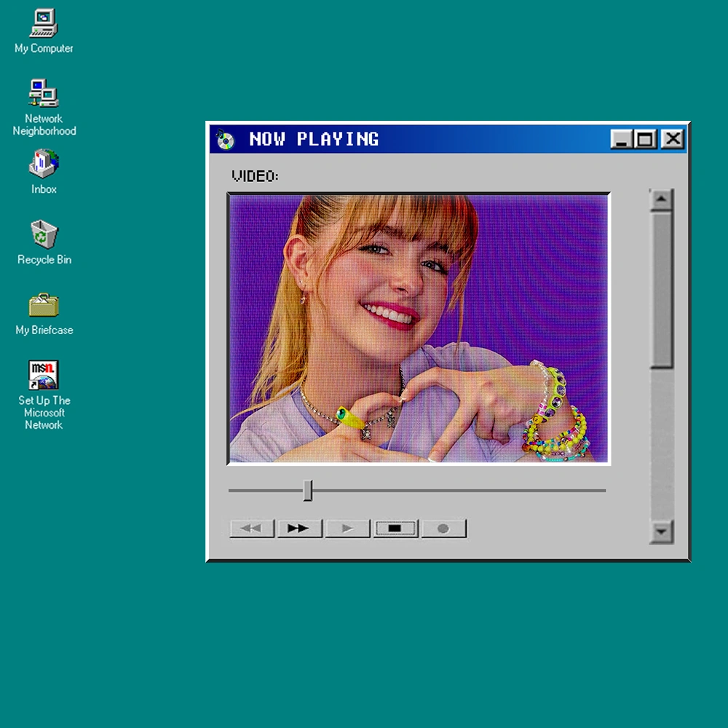Click the scrollbar up arrow
The width and height of the screenshot is (728, 728).
(x=662, y=199)
